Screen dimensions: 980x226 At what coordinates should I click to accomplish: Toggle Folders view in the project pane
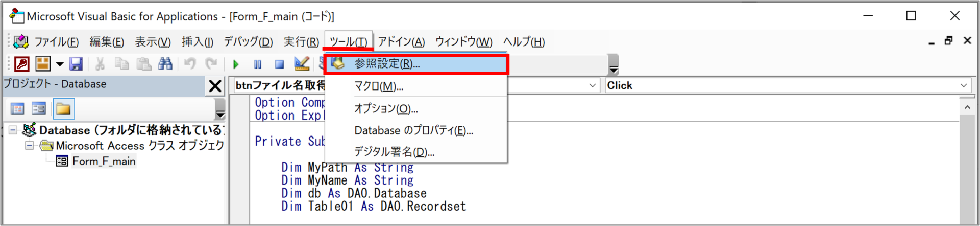64,109
